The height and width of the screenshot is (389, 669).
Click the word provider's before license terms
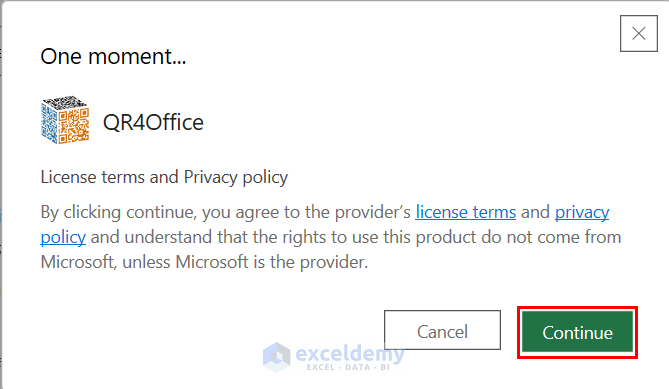pos(372,212)
